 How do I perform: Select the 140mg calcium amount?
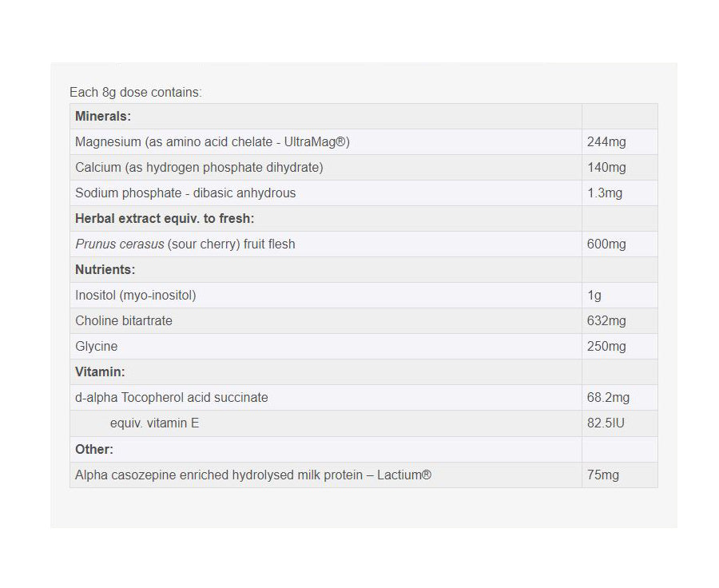pyautogui.click(x=606, y=168)
